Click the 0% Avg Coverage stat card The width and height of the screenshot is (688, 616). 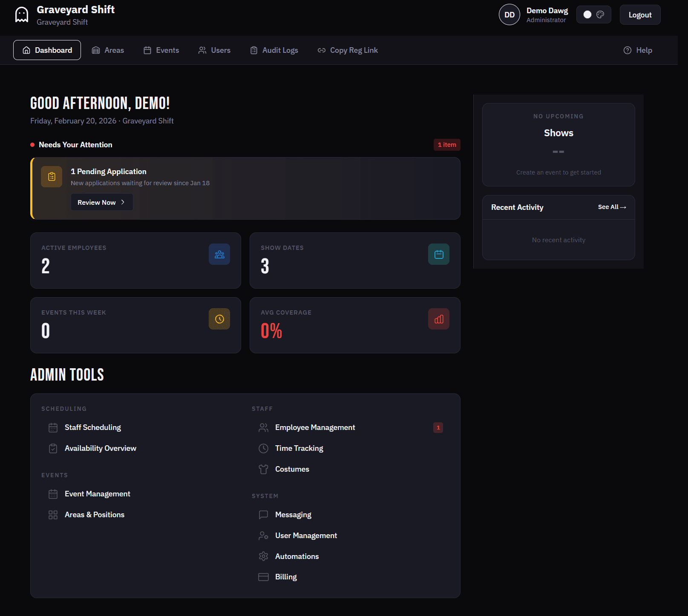(x=355, y=325)
